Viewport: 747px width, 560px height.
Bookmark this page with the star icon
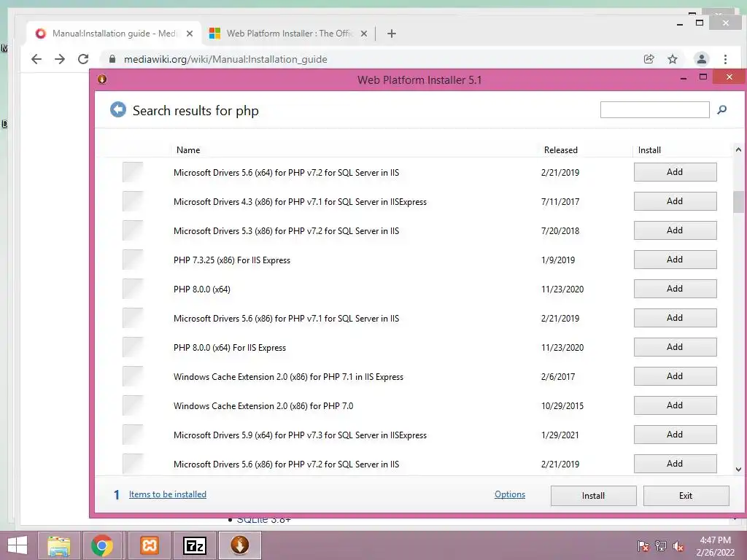(672, 59)
